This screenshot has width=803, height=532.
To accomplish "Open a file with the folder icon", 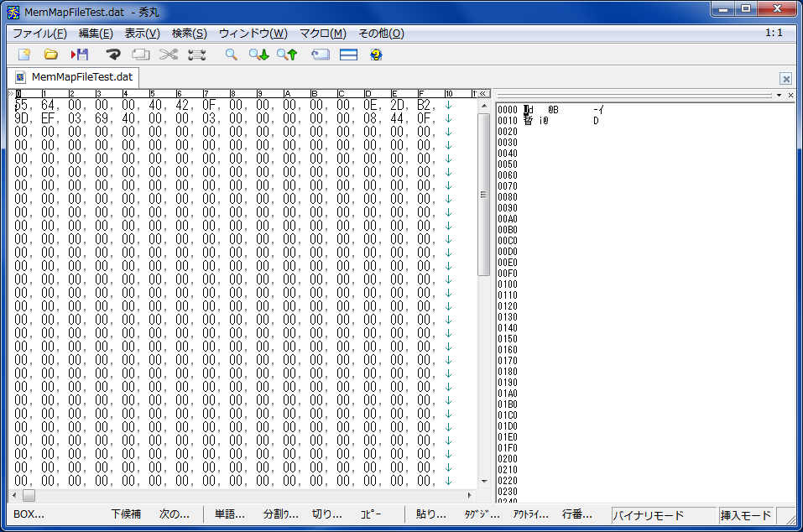I will click(x=50, y=55).
